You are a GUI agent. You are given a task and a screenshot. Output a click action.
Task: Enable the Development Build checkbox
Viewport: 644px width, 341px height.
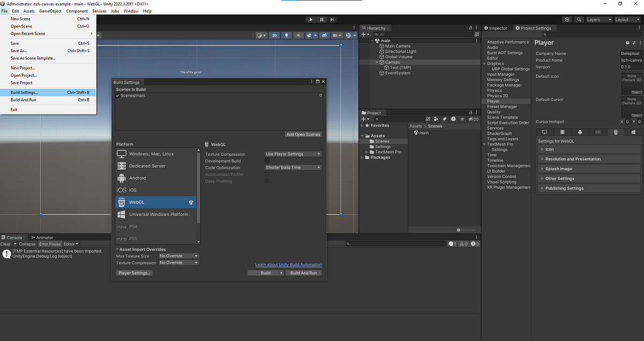pyautogui.click(x=266, y=161)
